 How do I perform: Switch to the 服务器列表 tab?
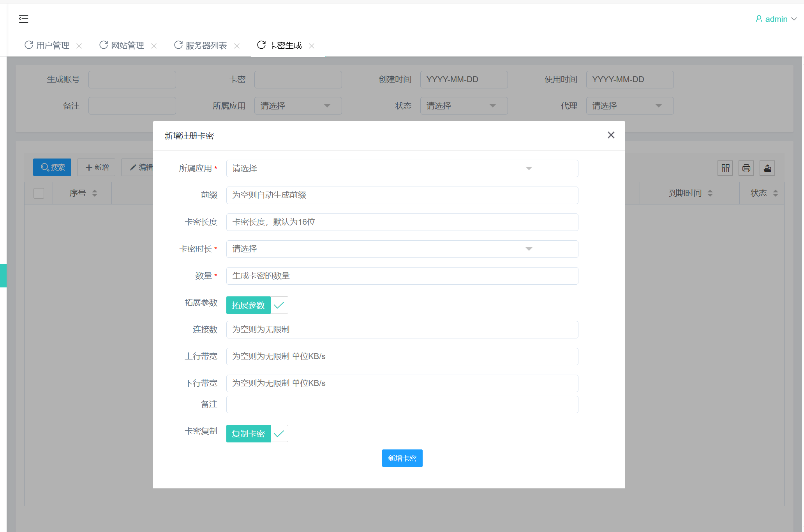[206, 46]
